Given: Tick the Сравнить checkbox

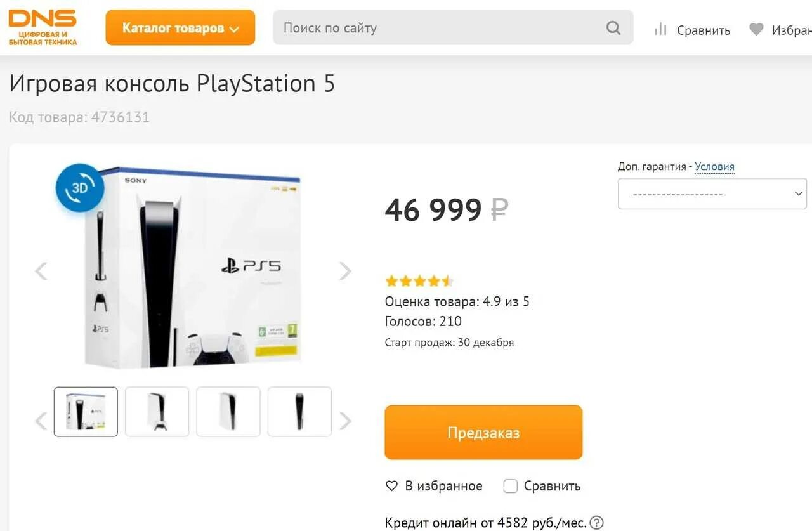Looking at the screenshot, I should click(x=510, y=486).
